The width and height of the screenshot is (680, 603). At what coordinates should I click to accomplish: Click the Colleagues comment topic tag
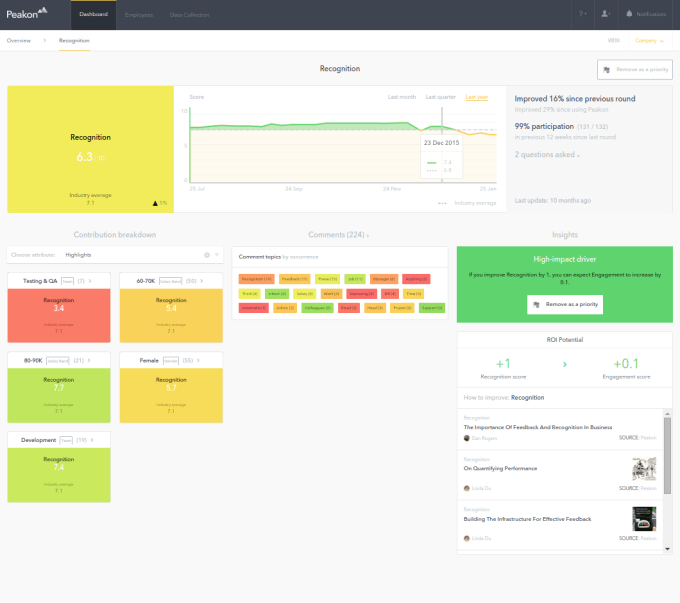(x=317, y=308)
